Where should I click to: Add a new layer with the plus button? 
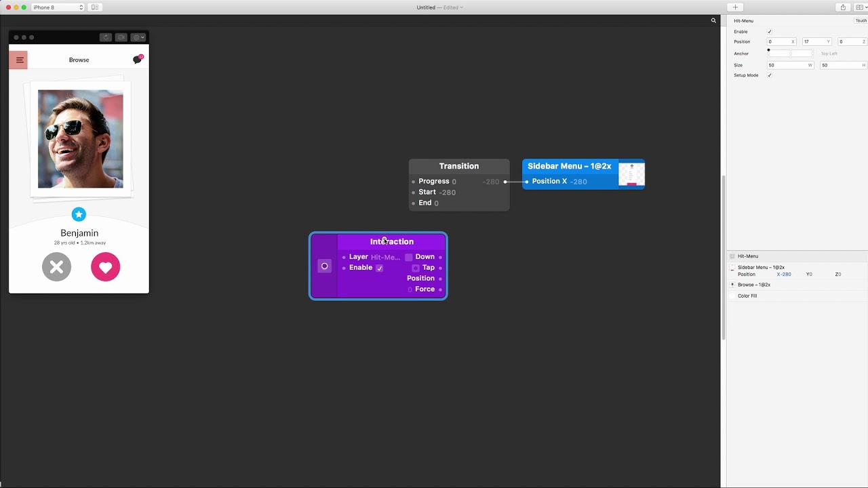tap(735, 7)
